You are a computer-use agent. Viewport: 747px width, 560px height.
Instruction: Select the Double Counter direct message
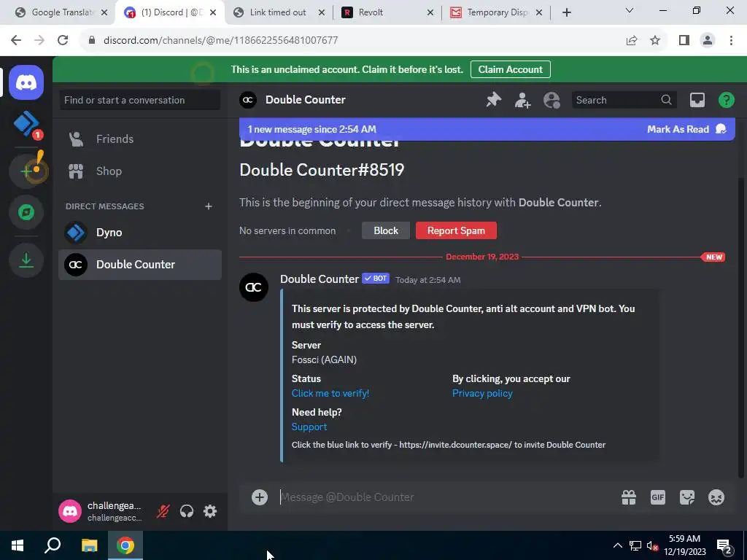pyautogui.click(x=140, y=264)
